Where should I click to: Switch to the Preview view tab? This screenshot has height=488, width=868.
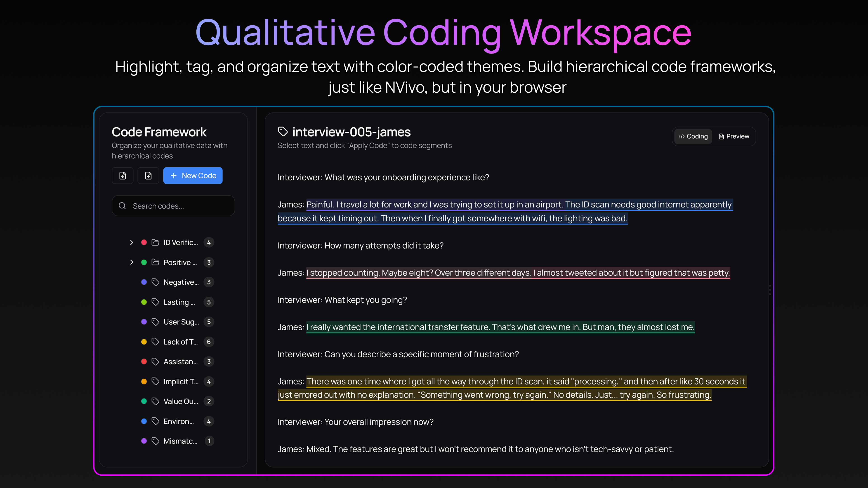tap(734, 136)
